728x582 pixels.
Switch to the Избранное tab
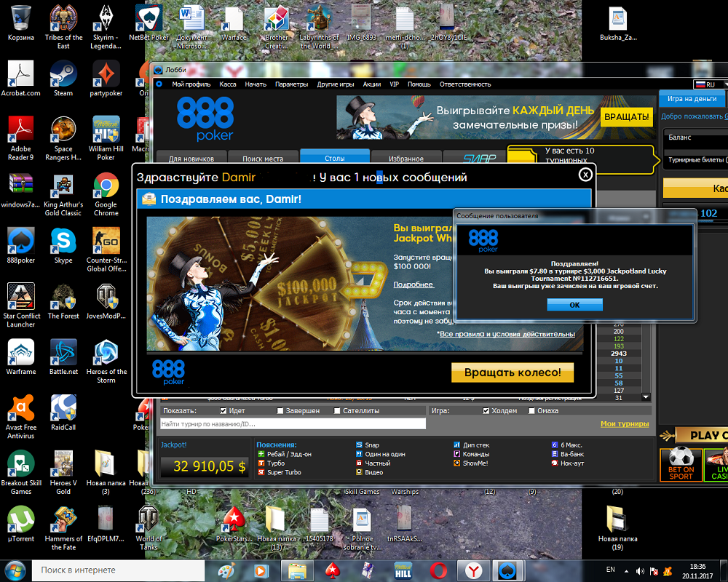click(x=406, y=158)
